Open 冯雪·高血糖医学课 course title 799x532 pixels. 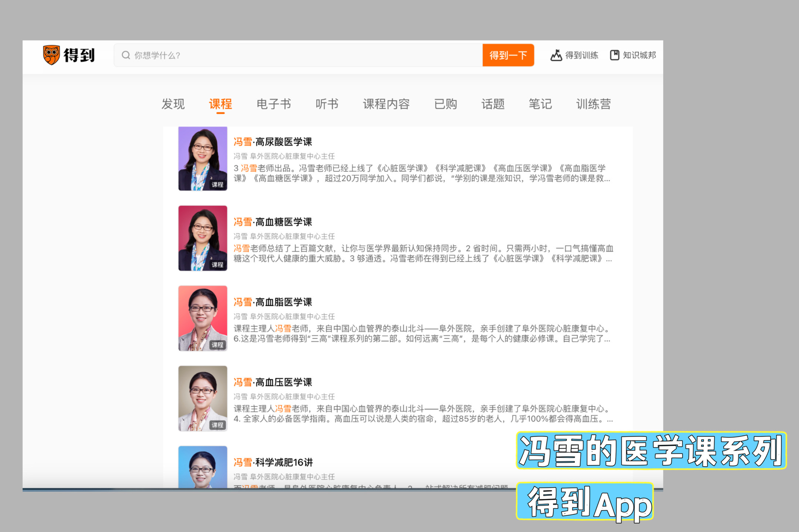point(273,222)
